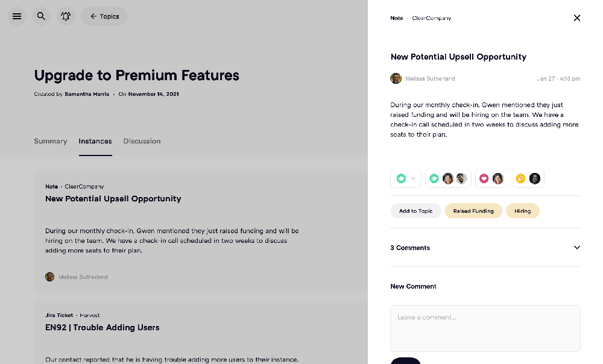Click Melissa Sutherland's avatar in the panel

(396, 78)
